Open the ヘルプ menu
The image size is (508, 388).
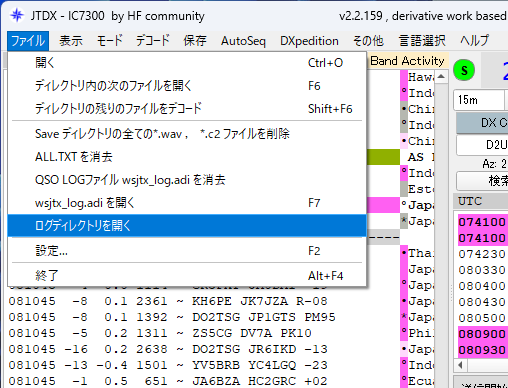475,41
